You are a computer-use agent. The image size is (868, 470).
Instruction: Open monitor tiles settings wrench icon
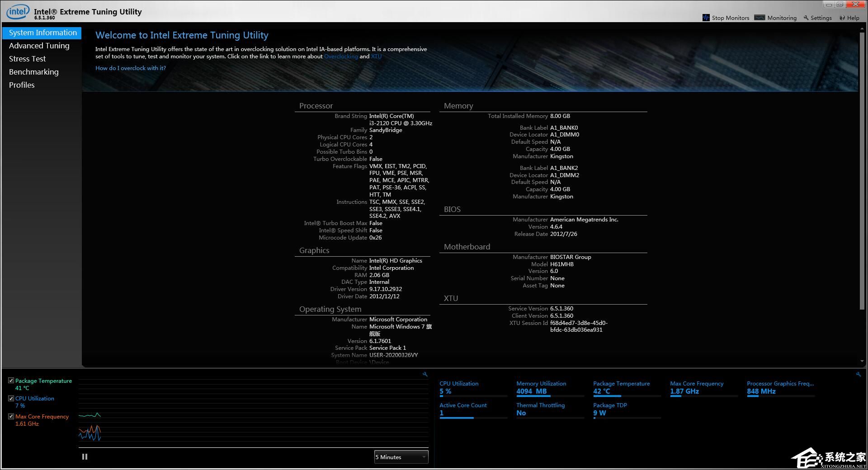point(859,374)
